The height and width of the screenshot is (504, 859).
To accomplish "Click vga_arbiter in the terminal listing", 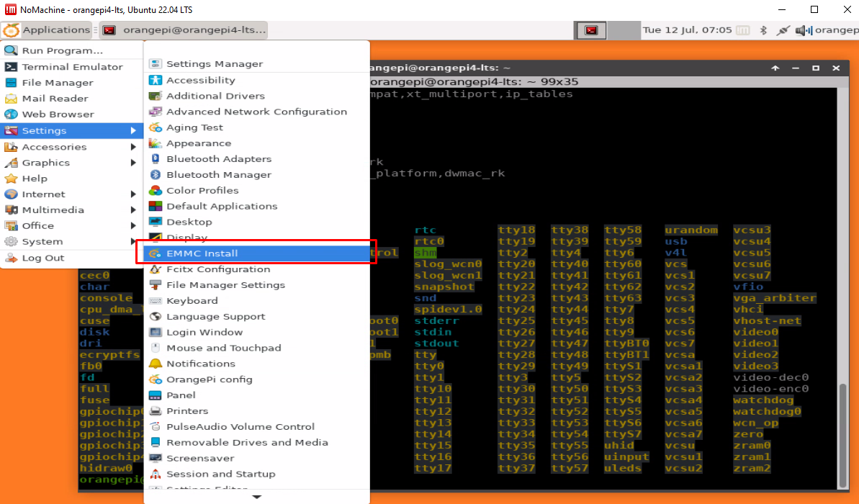I will point(775,298).
